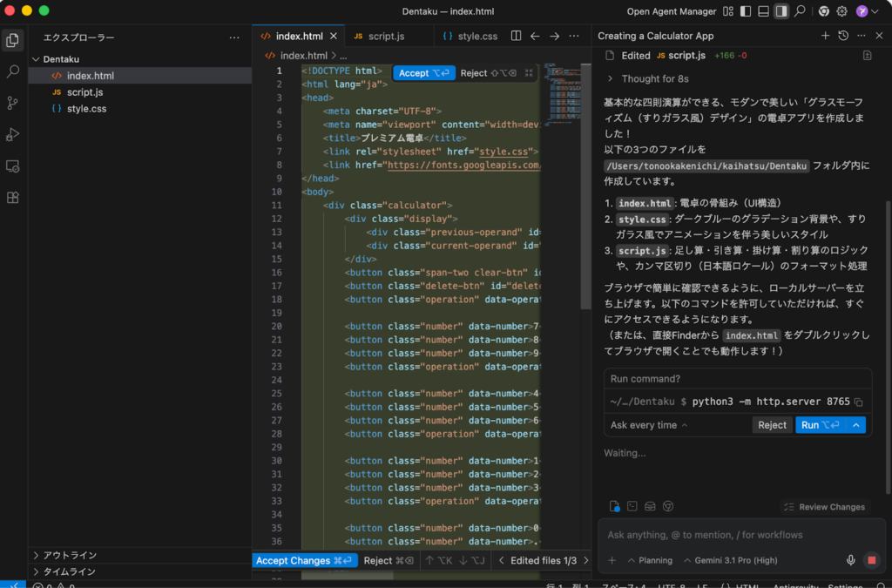Click the microphone icon in the agent input
The image size is (892, 588).
pos(850,560)
